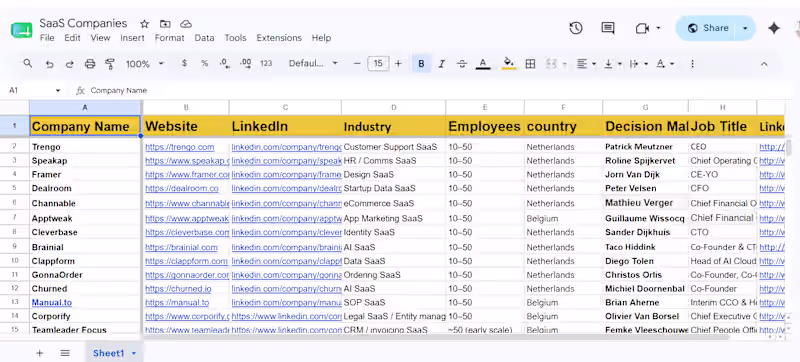Format as percent

[x=205, y=64]
